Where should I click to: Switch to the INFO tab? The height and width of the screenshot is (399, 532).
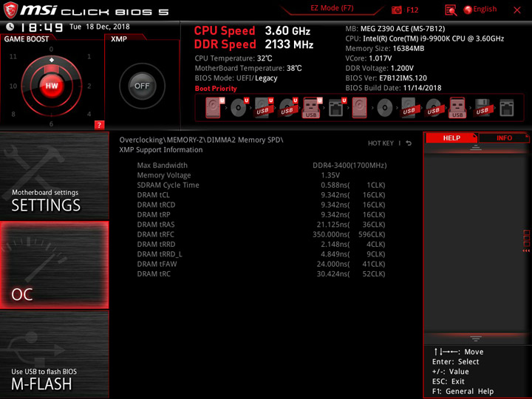(504, 138)
